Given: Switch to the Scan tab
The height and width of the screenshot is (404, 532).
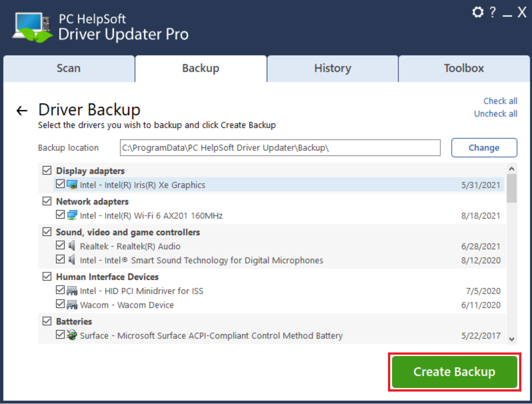Looking at the screenshot, I should (x=69, y=68).
